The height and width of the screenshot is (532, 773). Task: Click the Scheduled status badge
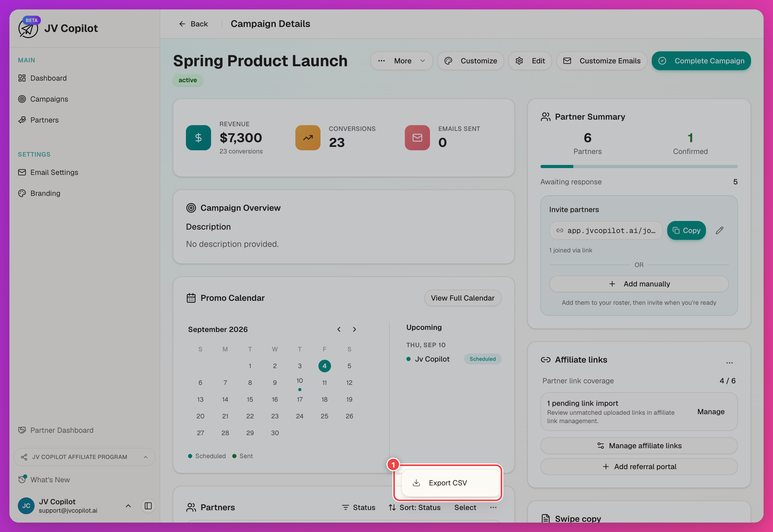pyautogui.click(x=483, y=359)
